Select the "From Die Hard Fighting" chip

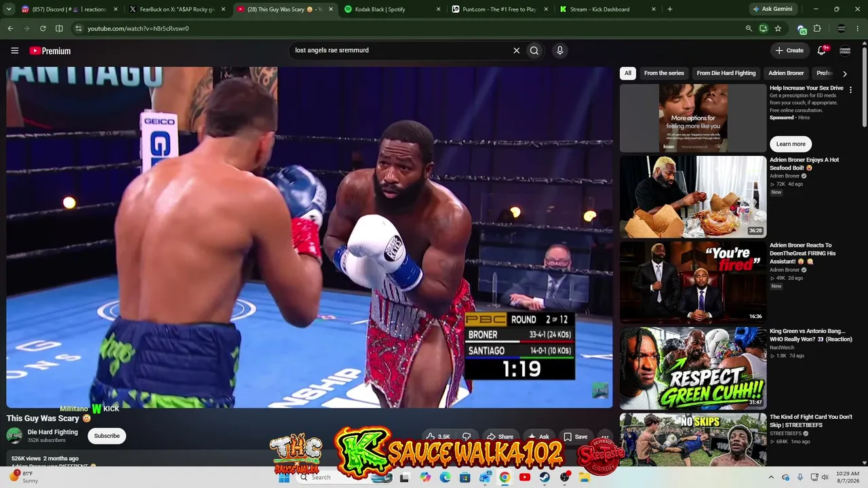(x=726, y=73)
